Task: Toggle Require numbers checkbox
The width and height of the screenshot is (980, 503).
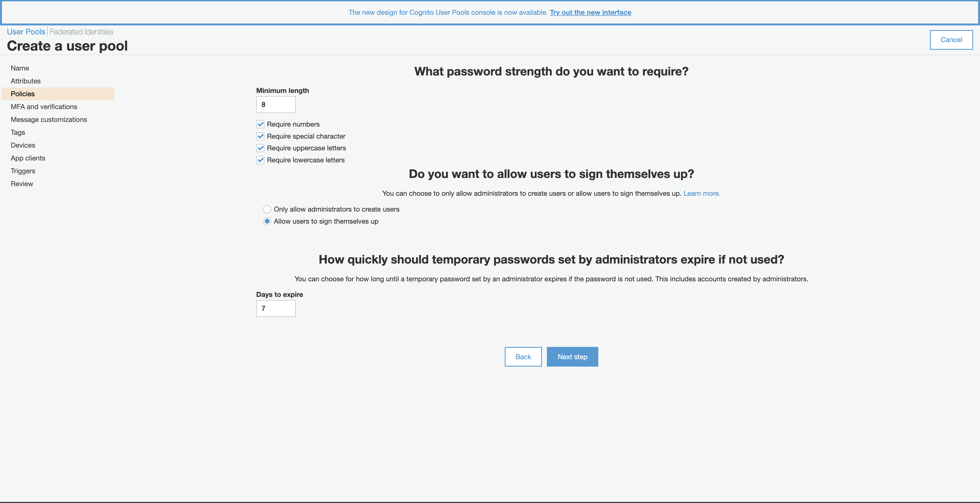Action: 260,124
